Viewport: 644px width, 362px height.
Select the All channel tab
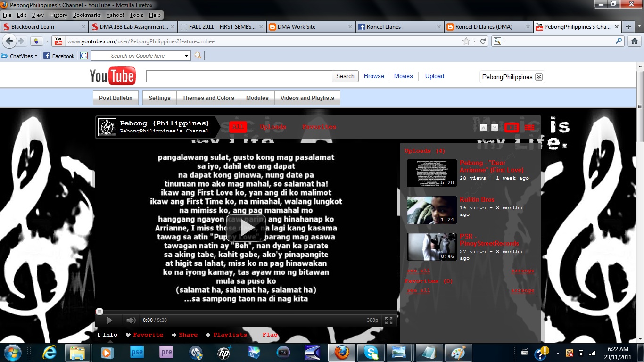click(238, 127)
